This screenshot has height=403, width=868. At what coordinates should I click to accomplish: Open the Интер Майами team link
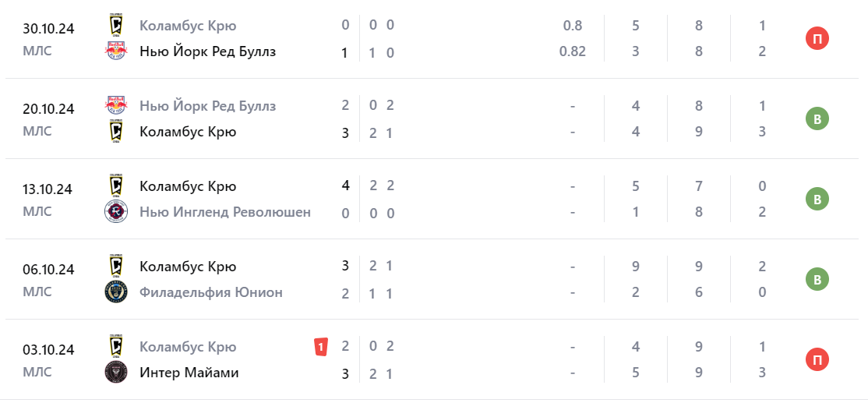189,373
